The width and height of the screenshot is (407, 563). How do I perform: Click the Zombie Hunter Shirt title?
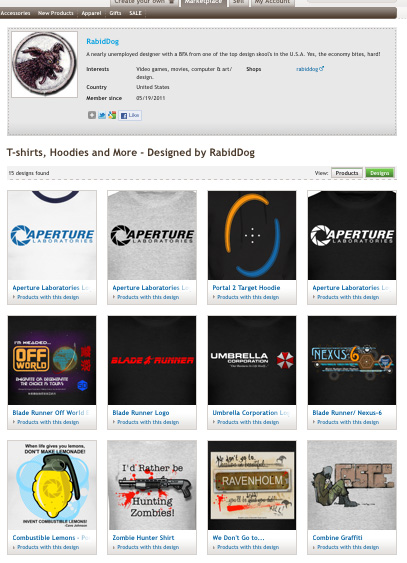point(143,538)
